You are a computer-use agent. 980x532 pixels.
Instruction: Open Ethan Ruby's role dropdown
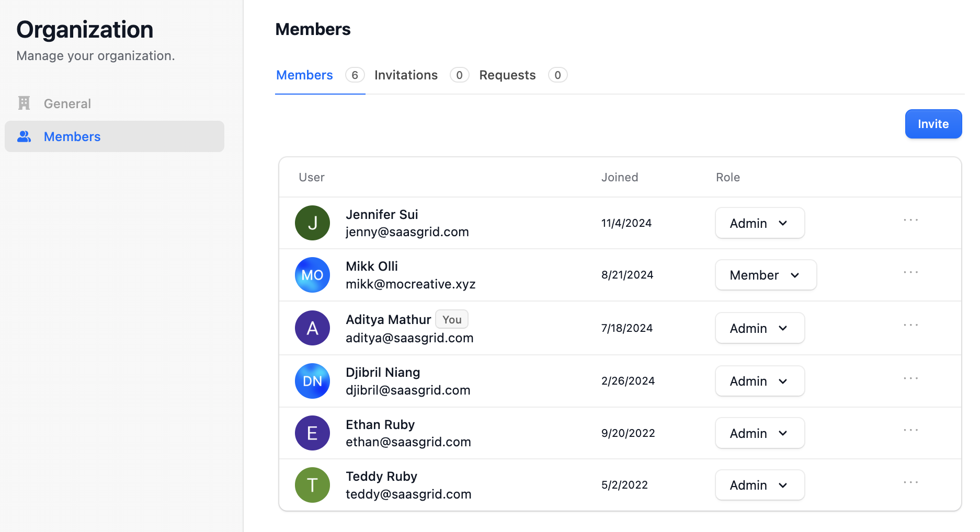[x=759, y=433]
